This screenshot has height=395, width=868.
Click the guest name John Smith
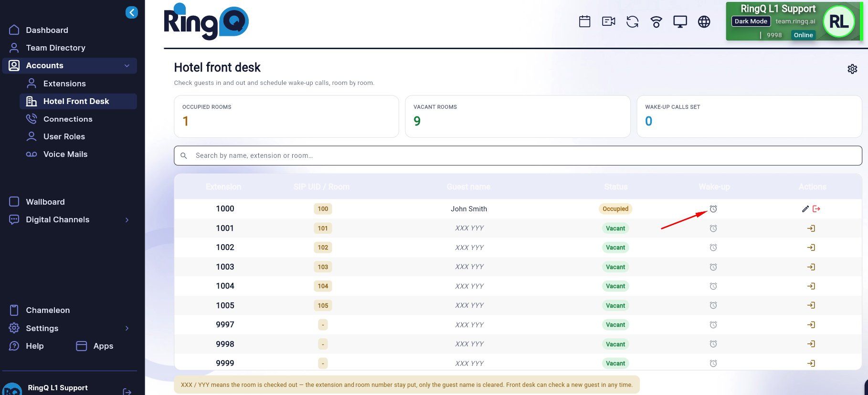click(x=469, y=209)
